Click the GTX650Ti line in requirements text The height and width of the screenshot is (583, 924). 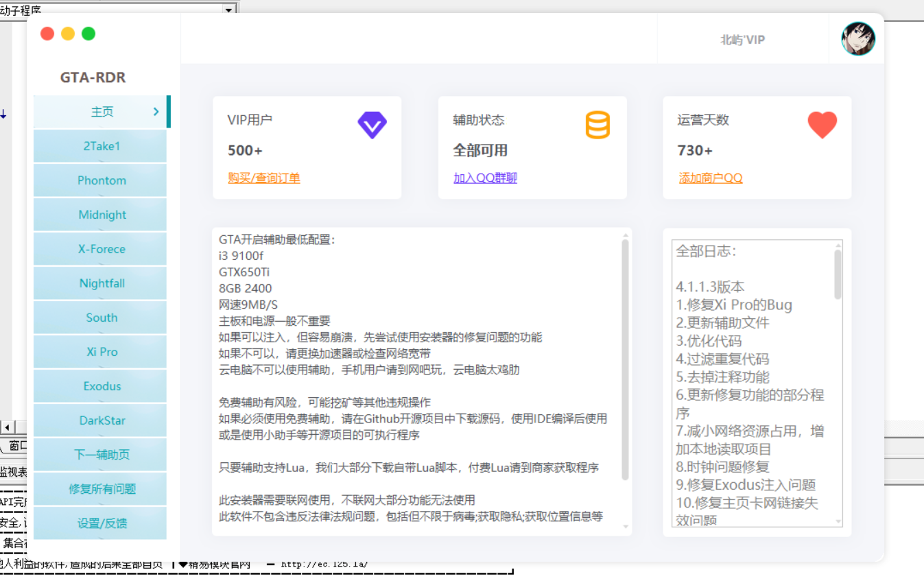point(244,272)
